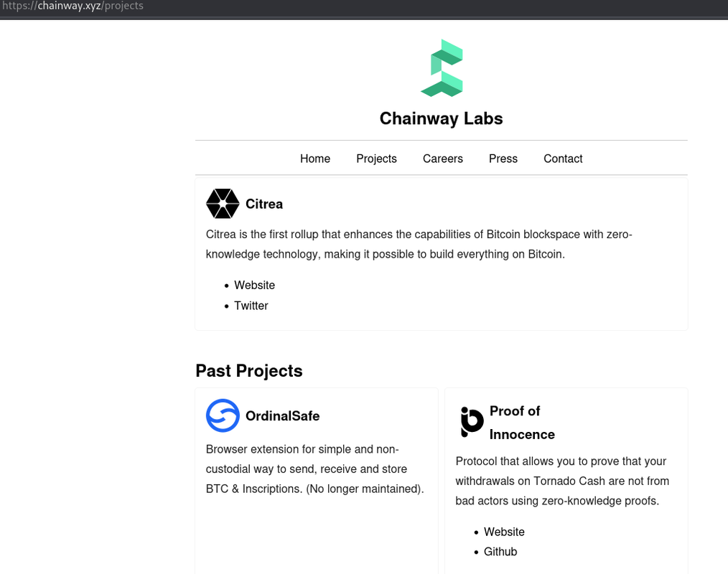Go to the Projects navigation item
The height and width of the screenshot is (574, 728).
pos(376,159)
